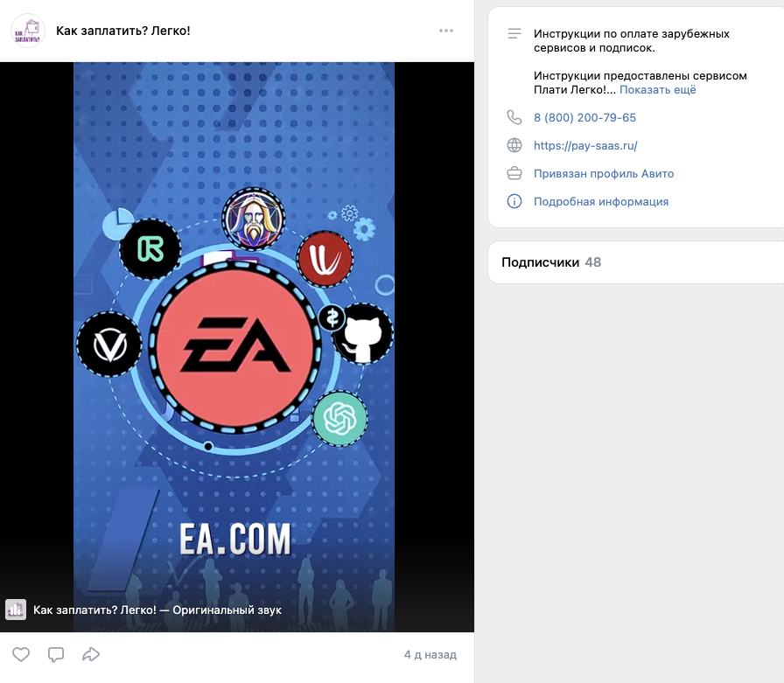The height and width of the screenshot is (683, 784).
Task: Open Подробная информация details
Action: 601,202
